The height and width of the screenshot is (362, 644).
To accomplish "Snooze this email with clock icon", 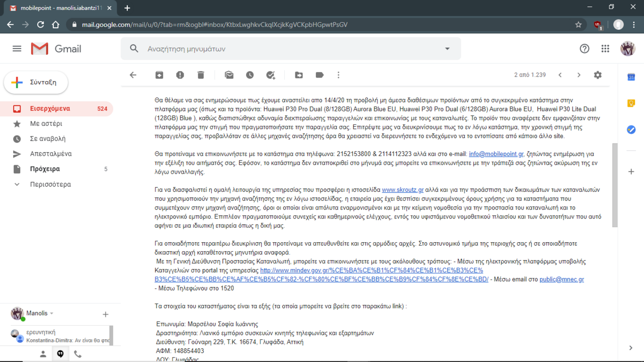I will [250, 75].
